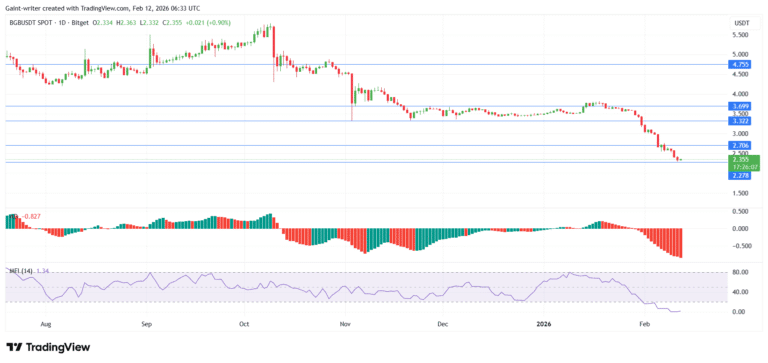768x363 pixels.
Task: Click the 5.000 price axis tick
Action: 740,54
